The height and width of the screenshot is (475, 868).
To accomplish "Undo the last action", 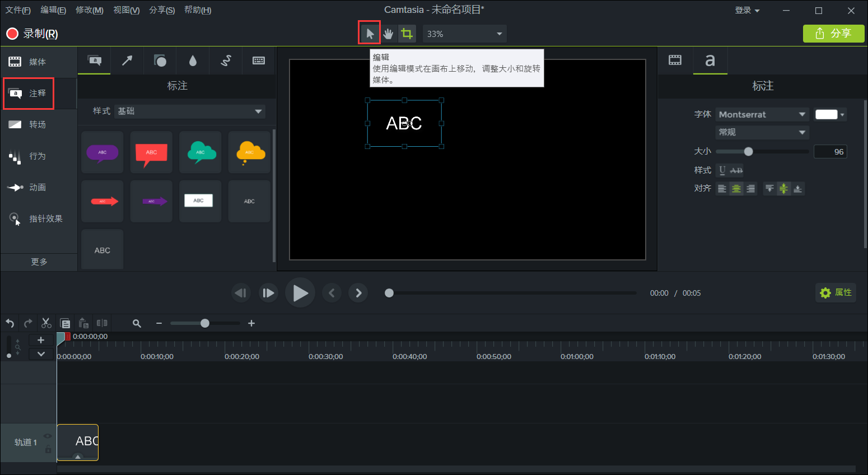I will point(10,323).
